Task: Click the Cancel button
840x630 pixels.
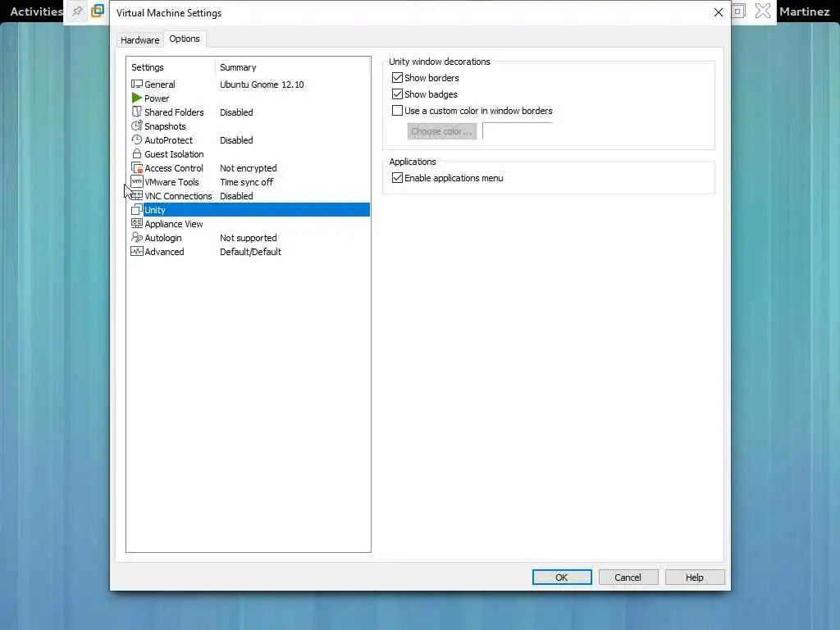Action: [x=628, y=577]
